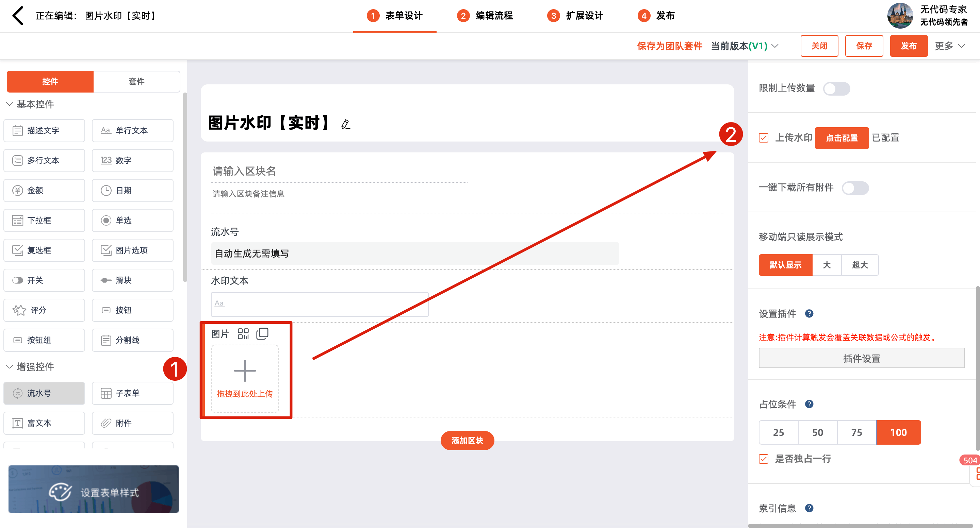Click the 请输入区块名 field

(339, 171)
